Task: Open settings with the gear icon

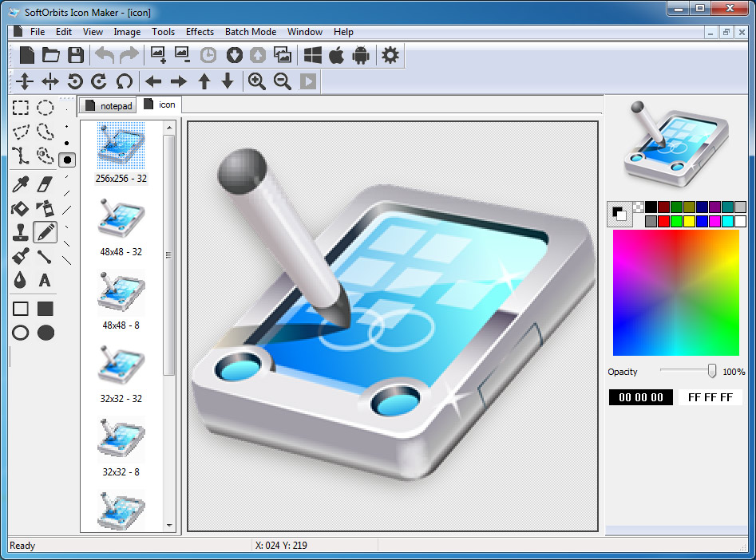Action: click(x=390, y=55)
